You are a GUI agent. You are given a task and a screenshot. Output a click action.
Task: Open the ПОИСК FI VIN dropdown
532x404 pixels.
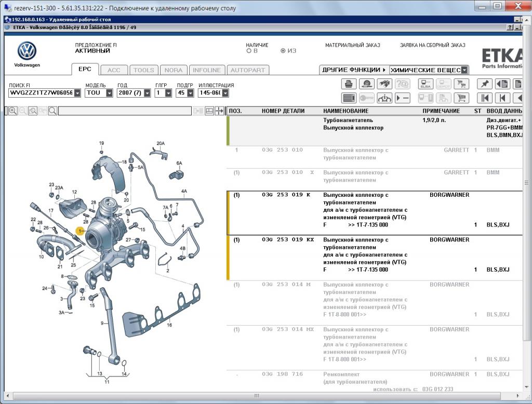point(77,92)
